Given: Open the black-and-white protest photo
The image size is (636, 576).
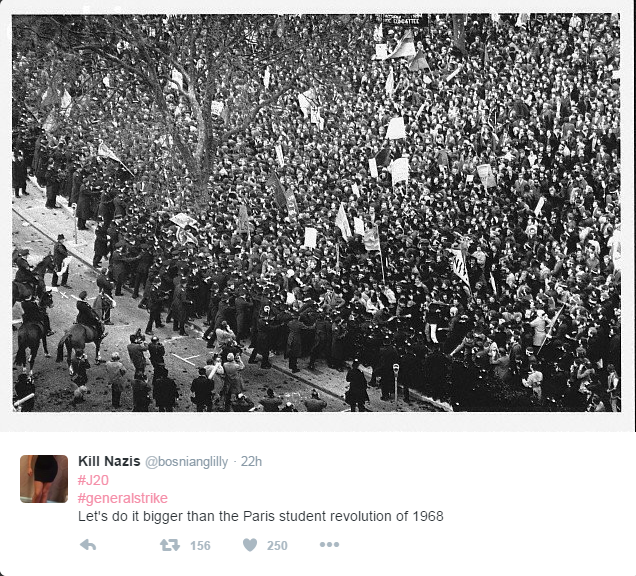Looking at the screenshot, I should tap(316, 213).
